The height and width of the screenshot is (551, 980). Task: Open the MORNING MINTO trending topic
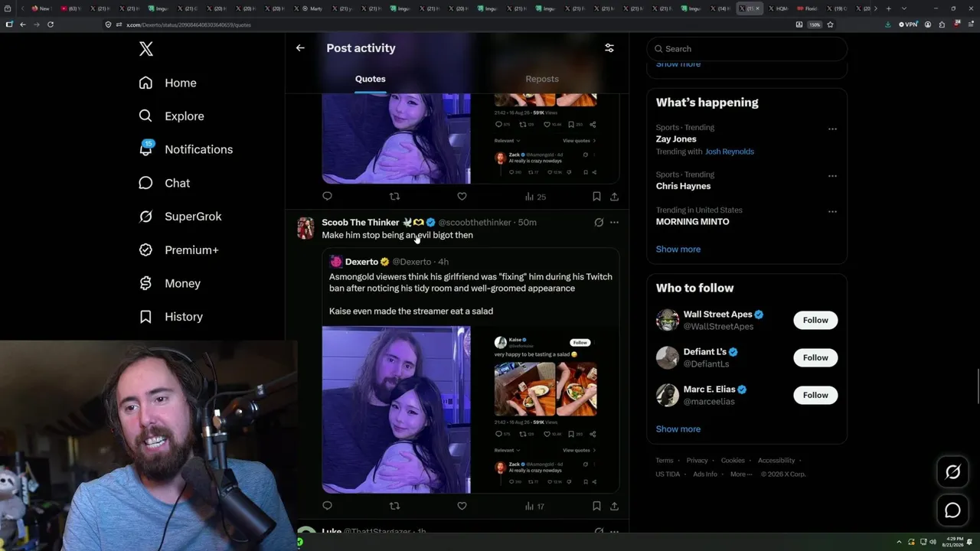tap(692, 222)
